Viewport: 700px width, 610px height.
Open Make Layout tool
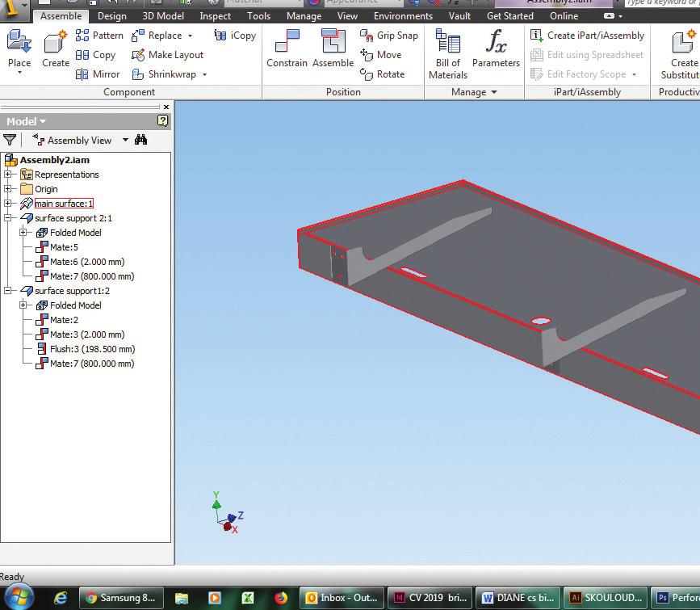167,55
